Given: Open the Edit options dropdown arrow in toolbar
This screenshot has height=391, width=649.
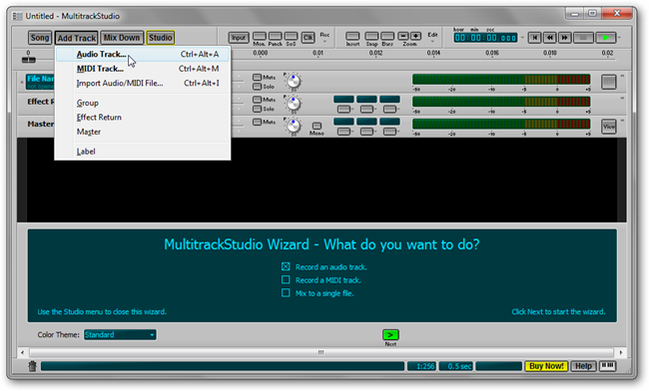Looking at the screenshot, I should (433, 42).
